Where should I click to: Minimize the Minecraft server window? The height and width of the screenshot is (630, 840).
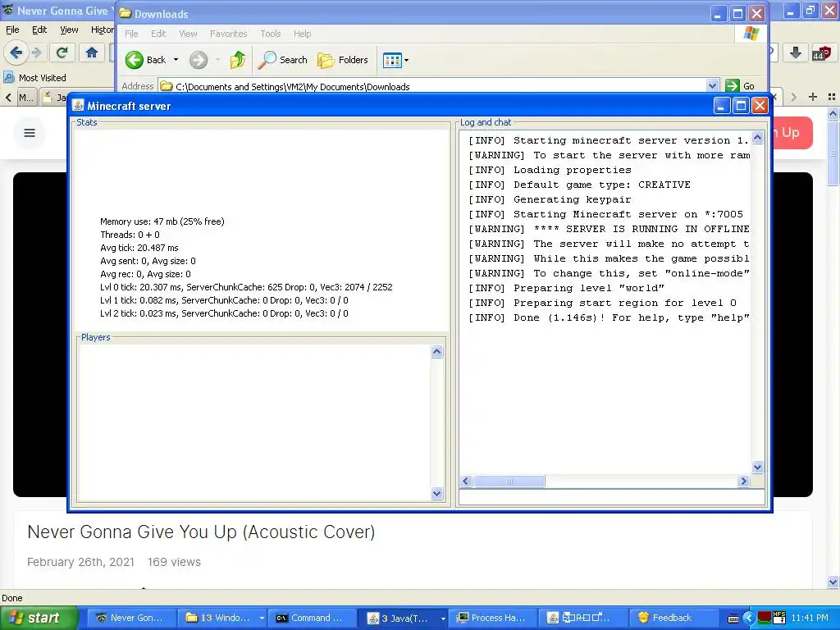tap(721, 106)
